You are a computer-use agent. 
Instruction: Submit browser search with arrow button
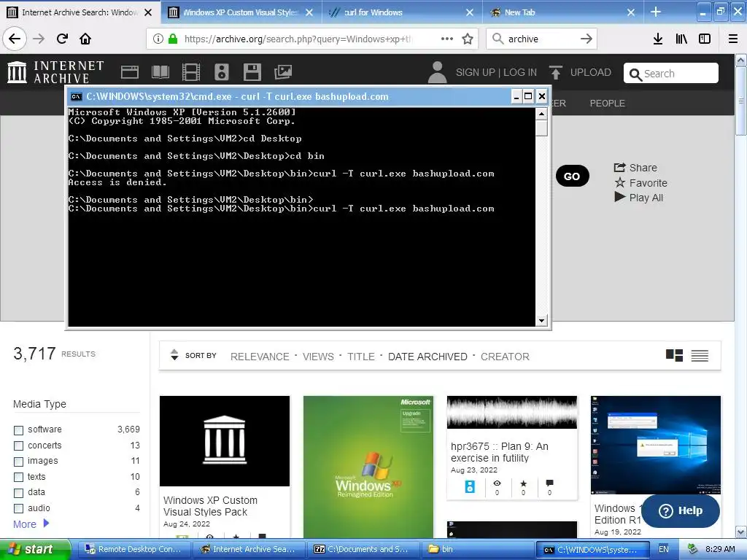click(587, 39)
